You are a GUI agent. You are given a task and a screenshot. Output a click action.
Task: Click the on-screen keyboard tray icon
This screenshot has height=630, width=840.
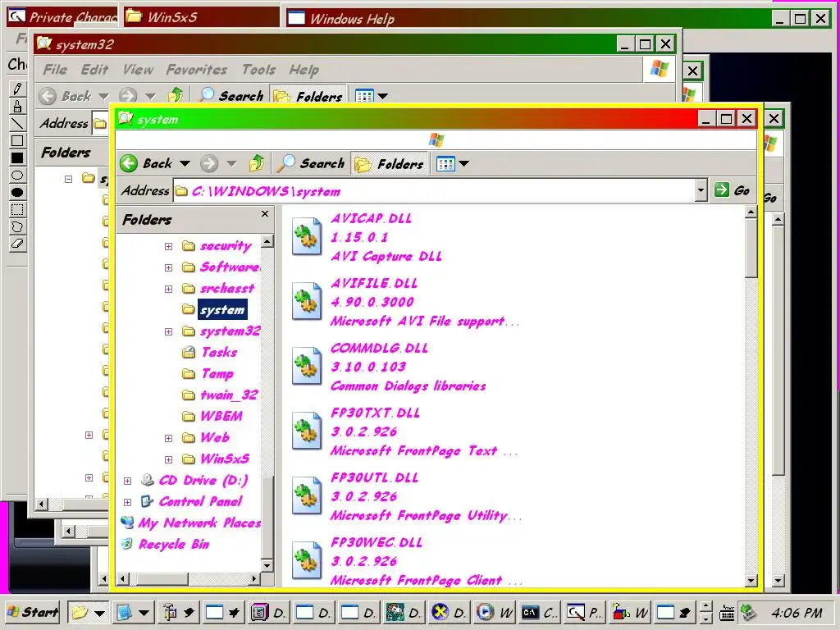point(727,612)
